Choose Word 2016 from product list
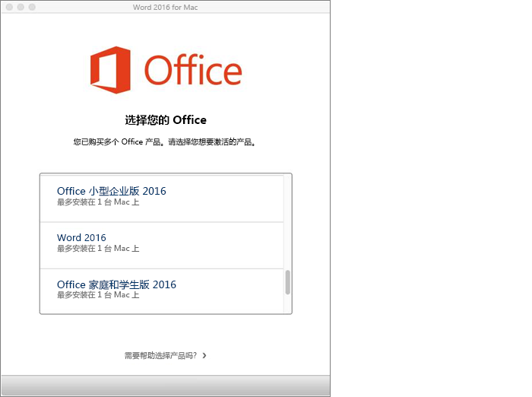 pos(81,238)
